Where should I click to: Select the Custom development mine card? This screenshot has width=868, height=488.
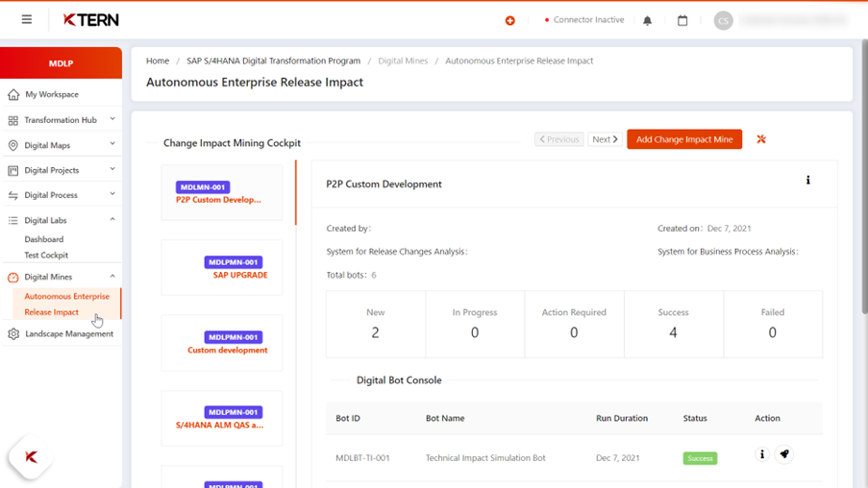tap(221, 343)
